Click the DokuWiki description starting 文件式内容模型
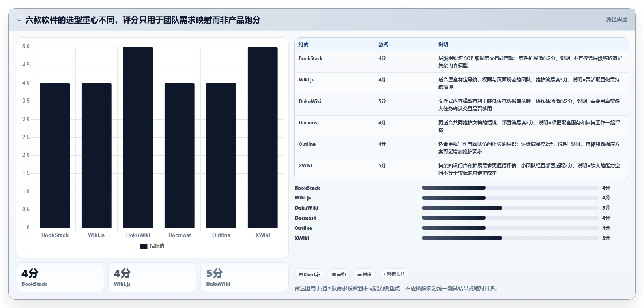Screen dimensions: 644x308 (x=529, y=105)
